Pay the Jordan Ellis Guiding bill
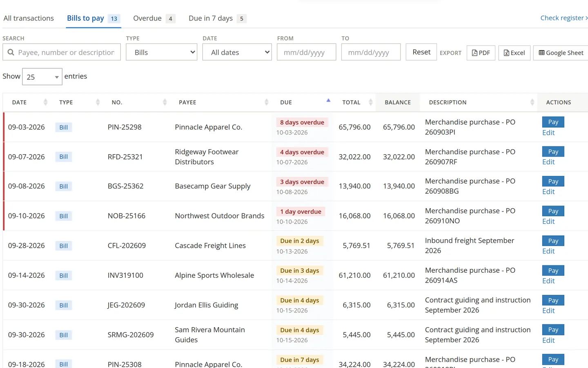This screenshot has width=588, height=368. 553,300
